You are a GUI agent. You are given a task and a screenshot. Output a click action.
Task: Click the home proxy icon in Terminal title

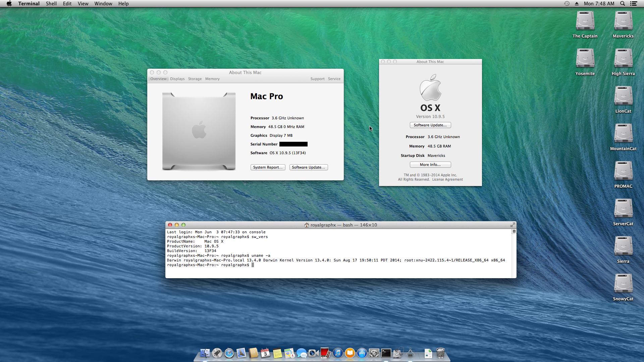[307, 225]
